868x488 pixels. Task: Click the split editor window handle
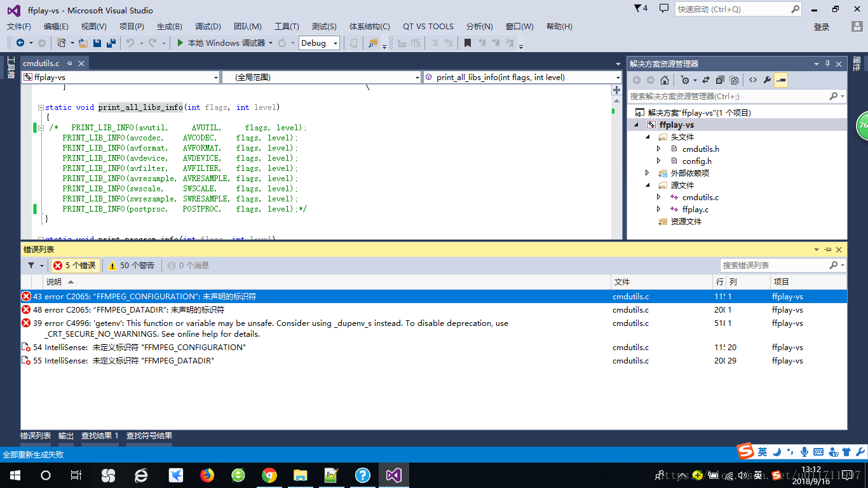click(x=616, y=90)
